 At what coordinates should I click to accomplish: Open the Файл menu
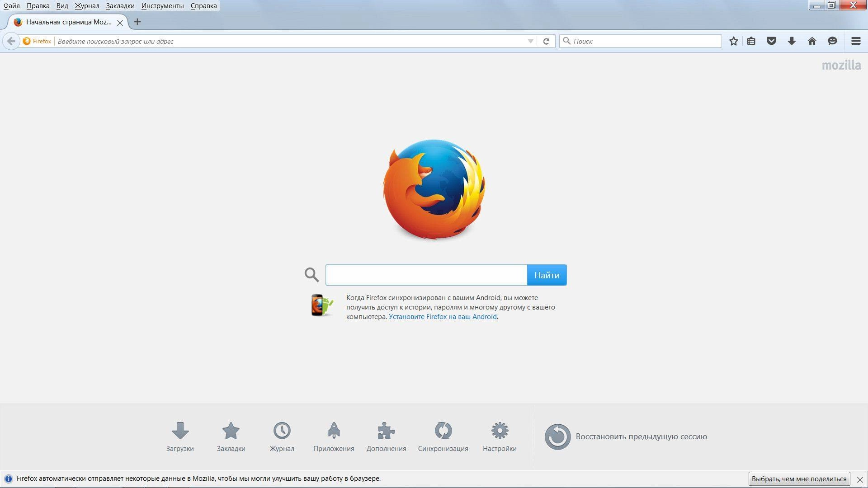[12, 6]
